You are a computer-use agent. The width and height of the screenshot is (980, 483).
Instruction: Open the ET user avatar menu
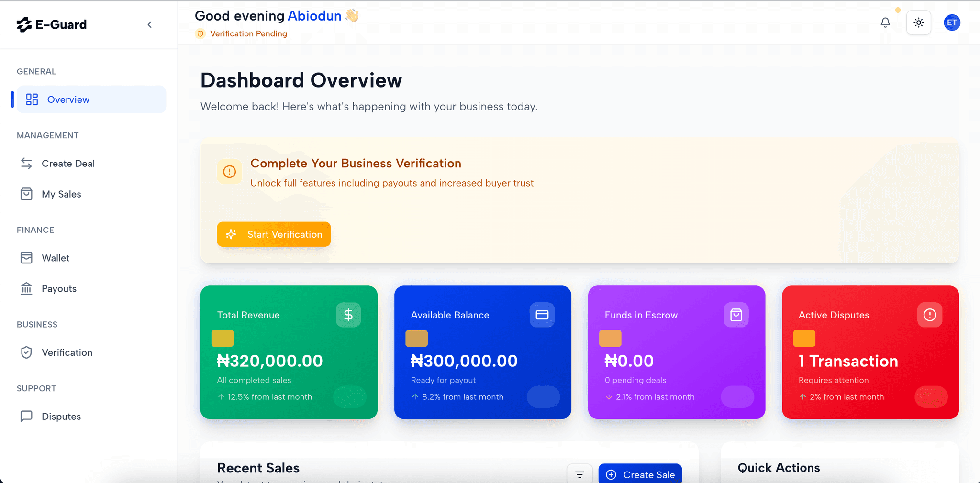[952, 22]
